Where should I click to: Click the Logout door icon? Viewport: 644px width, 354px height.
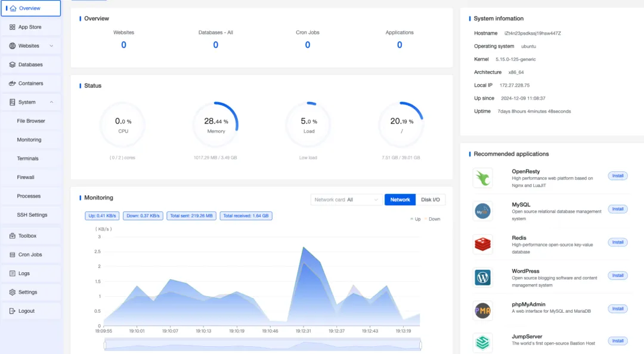click(x=13, y=311)
